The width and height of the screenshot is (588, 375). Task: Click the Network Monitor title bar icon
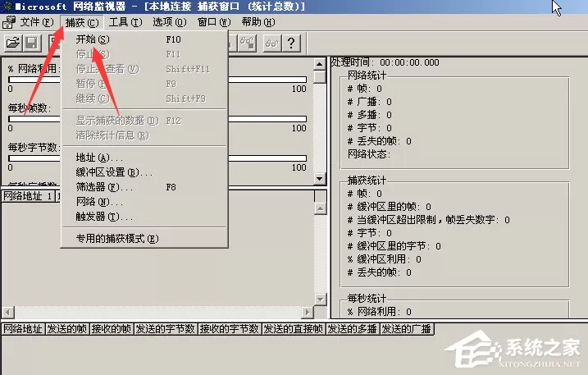[7, 7]
